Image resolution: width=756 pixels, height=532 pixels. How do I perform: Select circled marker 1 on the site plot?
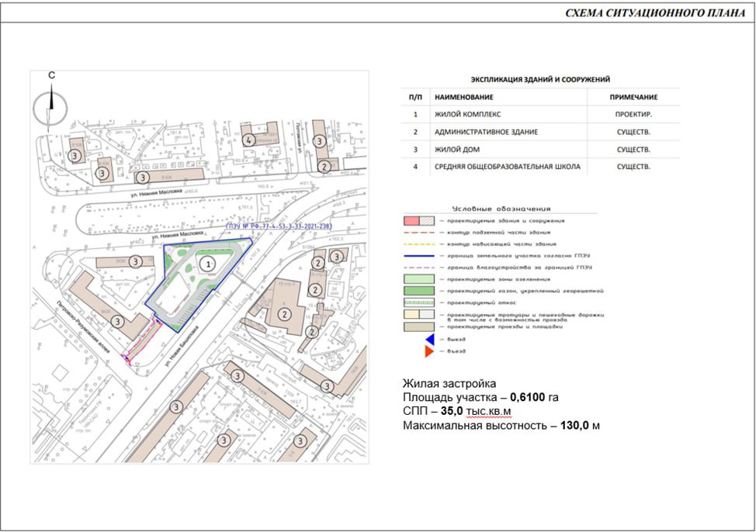click(x=206, y=264)
